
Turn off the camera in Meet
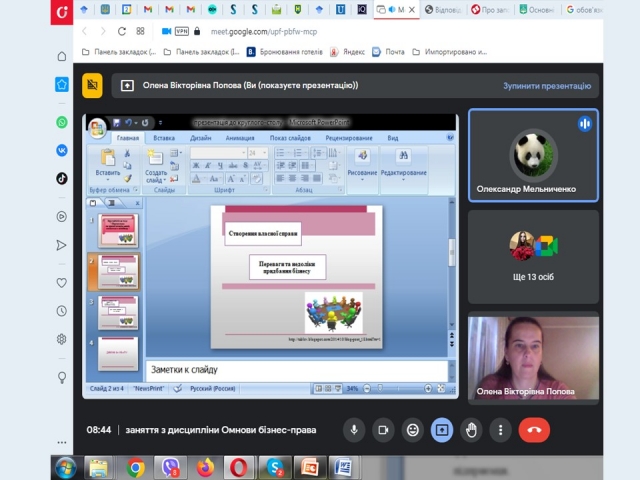[x=382, y=430]
